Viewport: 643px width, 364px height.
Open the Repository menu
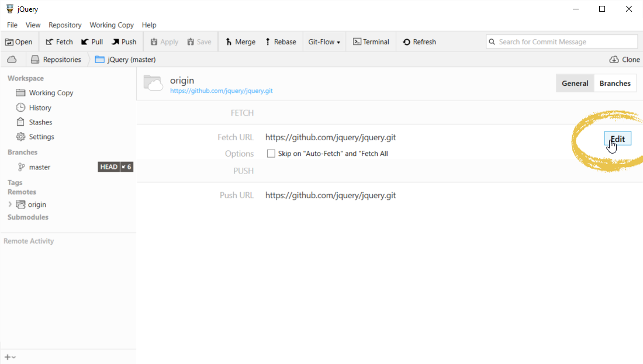(x=65, y=25)
